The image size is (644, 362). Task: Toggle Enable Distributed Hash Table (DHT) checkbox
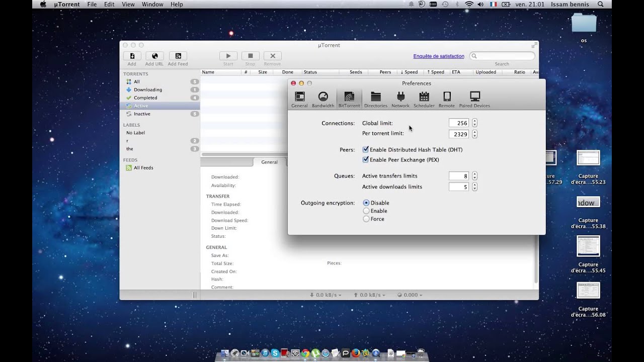pyautogui.click(x=366, y=150)
